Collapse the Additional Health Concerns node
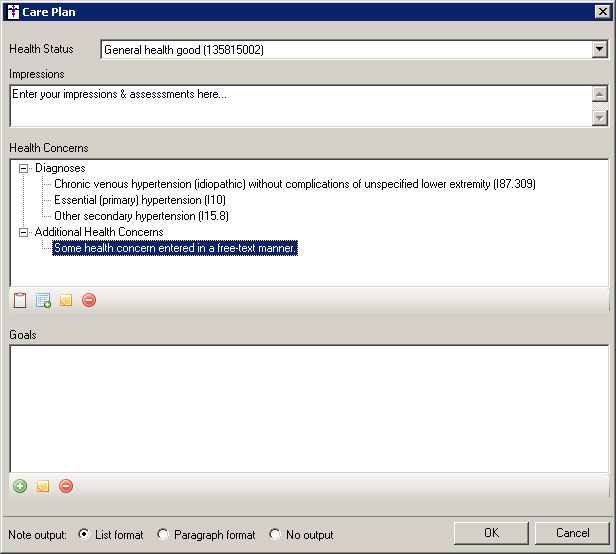Screen dimensions: 616x554 click(25, 232)
